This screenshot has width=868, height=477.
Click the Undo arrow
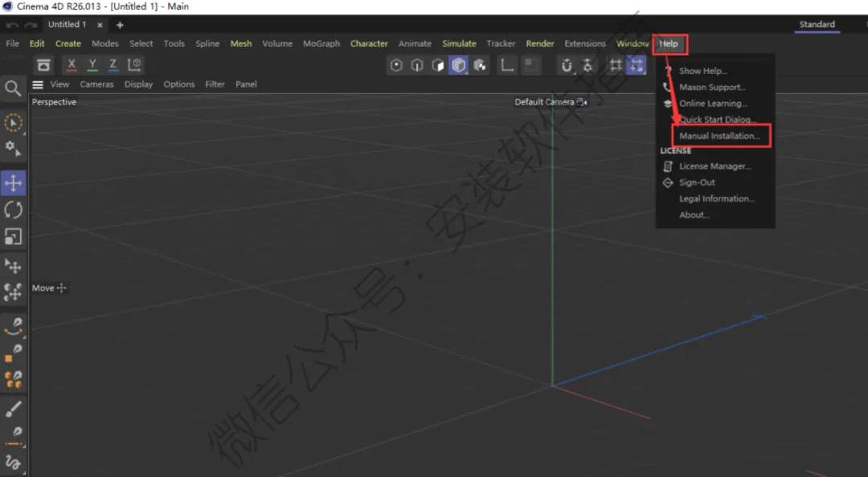(x=12, y=25)
